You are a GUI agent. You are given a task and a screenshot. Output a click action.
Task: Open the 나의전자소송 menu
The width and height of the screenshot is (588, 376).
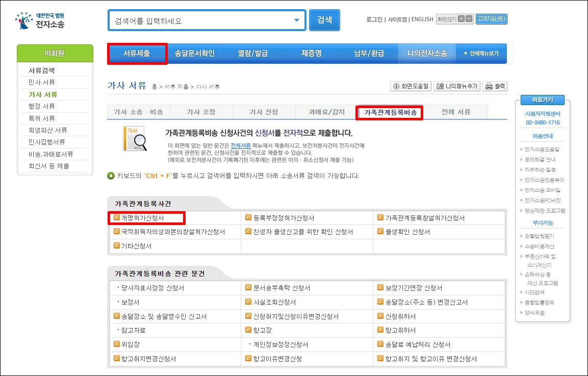[427, 53]
